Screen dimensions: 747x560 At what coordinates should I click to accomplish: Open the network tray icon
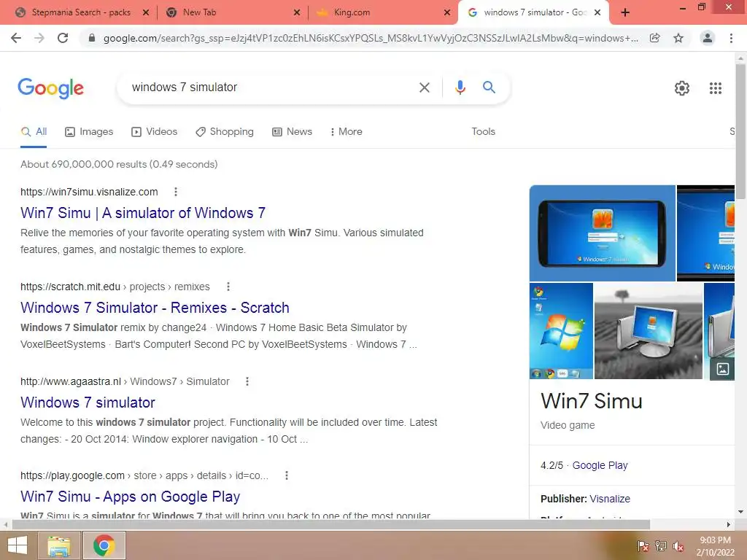click(661, 546)
